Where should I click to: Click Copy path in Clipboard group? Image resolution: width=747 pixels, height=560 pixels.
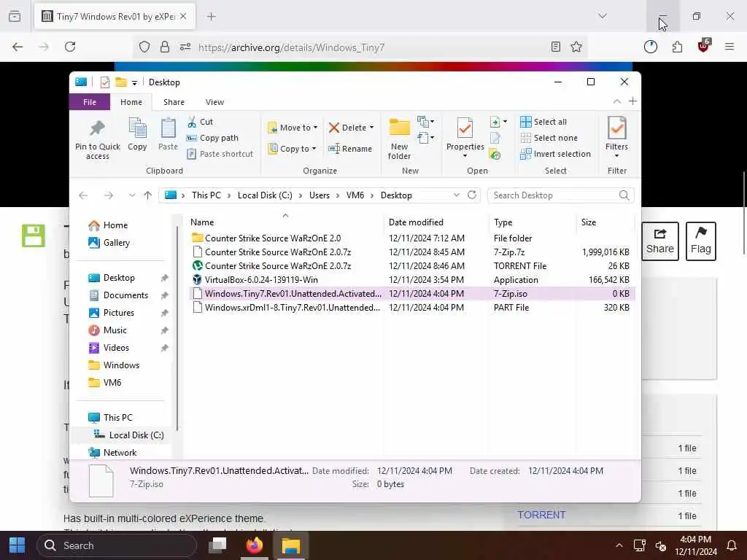point(212,138)
